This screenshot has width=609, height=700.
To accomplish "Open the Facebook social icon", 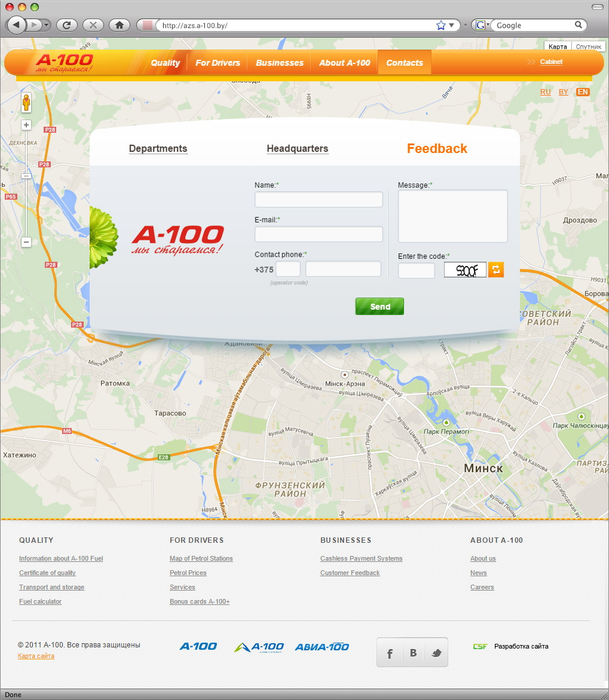I will point(390,653).
